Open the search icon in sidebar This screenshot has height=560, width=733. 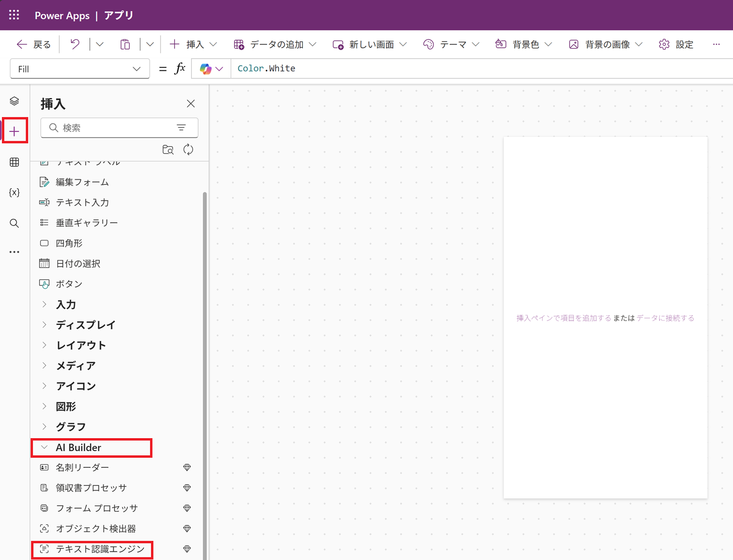[x=14, y=223]
